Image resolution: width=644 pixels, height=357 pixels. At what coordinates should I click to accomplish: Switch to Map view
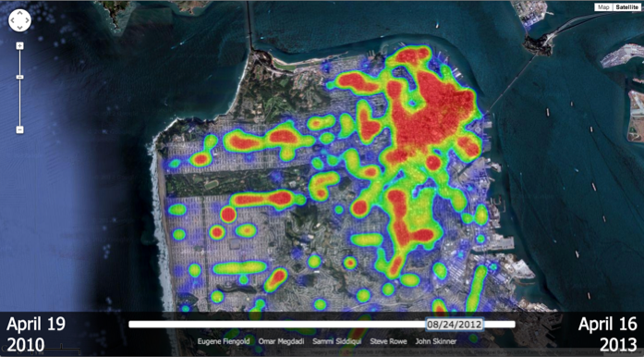click(603, 7)
